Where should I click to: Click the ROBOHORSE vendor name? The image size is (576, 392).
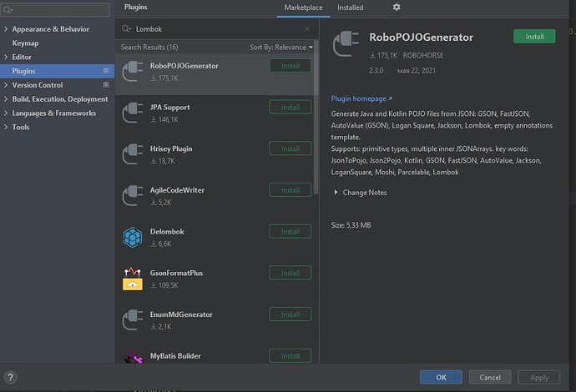tap(423, 55)
